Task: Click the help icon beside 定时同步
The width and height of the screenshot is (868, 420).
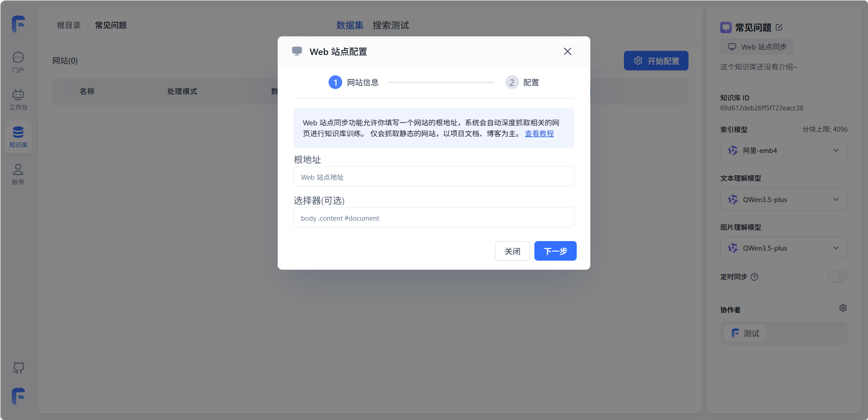Action: pos(754,277)
